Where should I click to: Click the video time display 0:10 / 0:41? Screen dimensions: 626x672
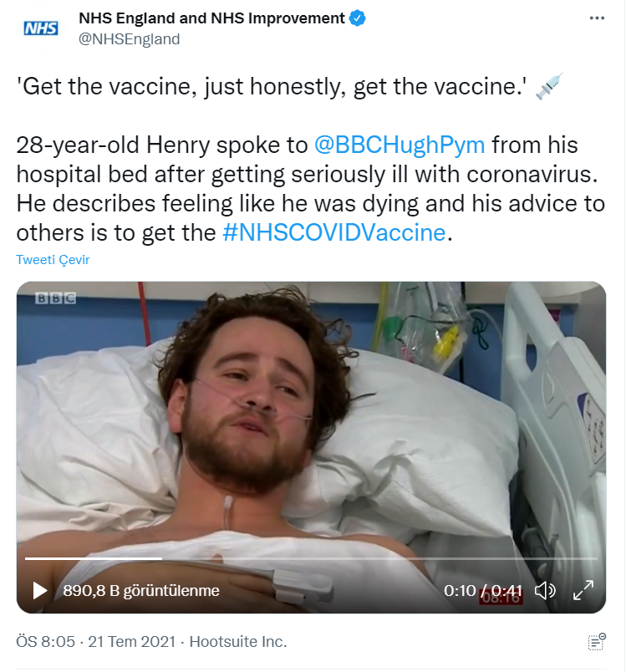coord(483,591)
